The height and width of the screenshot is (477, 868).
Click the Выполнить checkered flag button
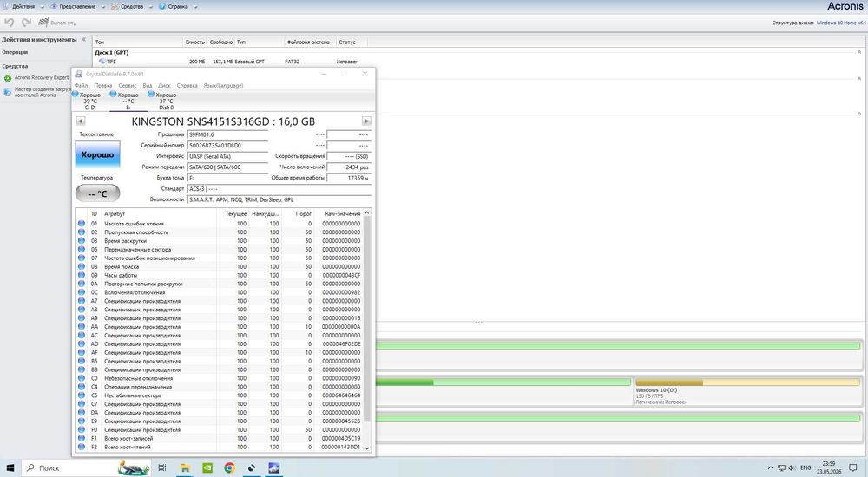57,23
